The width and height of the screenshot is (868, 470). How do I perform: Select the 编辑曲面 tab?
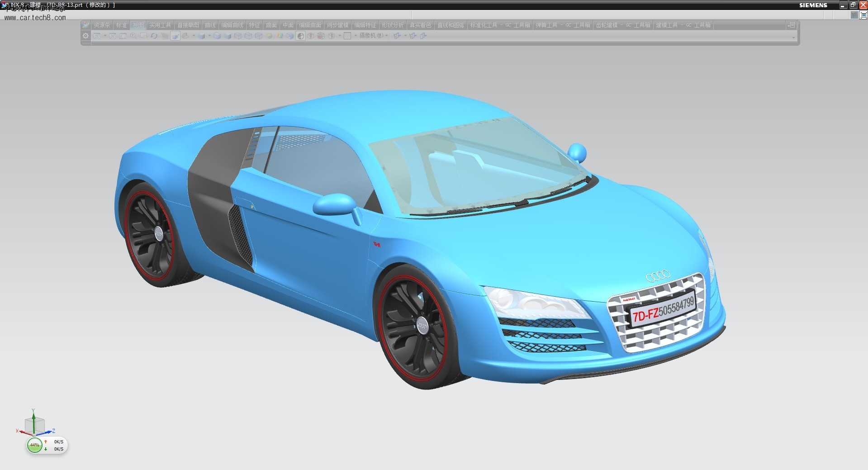coord(310,25)
